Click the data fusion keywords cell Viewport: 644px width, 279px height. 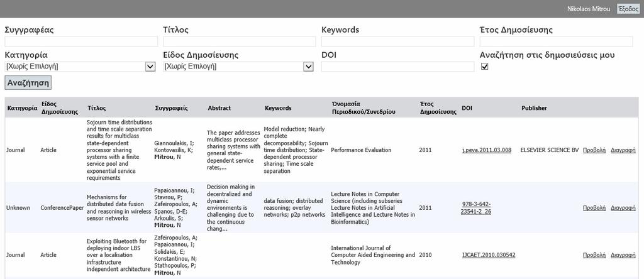(294, 207)
